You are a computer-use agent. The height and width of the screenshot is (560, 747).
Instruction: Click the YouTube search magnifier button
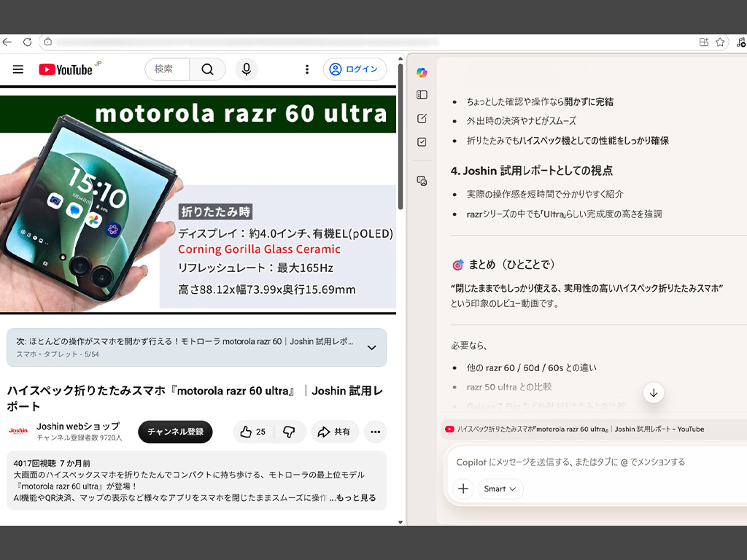tap(207, 69)
